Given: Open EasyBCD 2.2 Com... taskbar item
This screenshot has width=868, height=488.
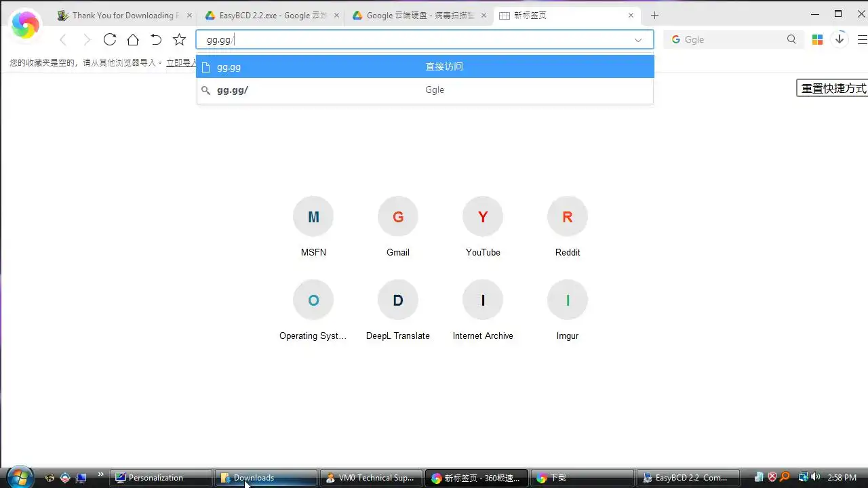Looking at the screenshot, I should (x=688, y=478).
